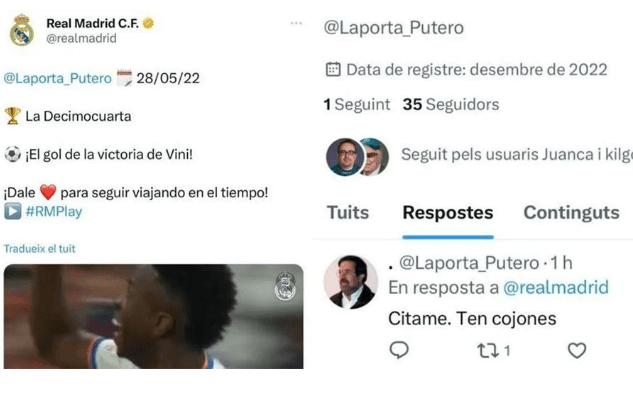This screenshot has width=633, height=412.
Task: Select the Respostes tab
Action: (x=448, y=213)
